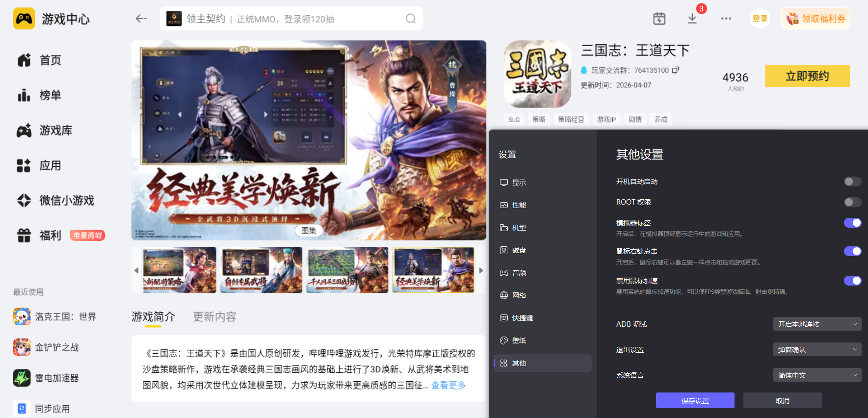Select 经典美学焕新 screenshot thumbnail
This screenshot has height=418, width=868.
[x=433, y=270]
